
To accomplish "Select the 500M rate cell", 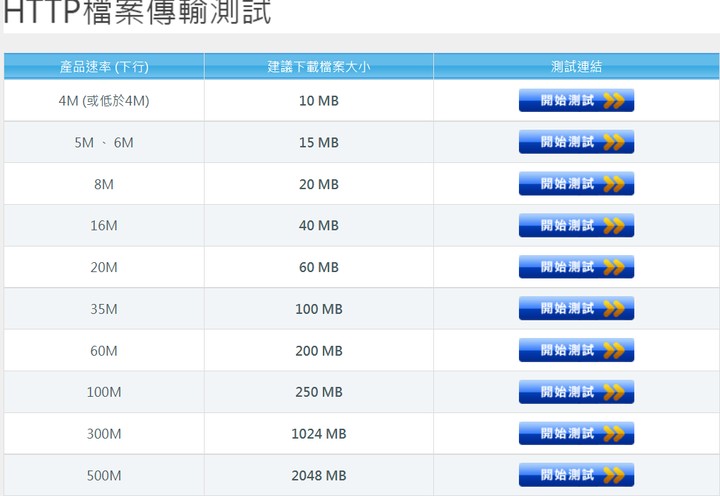I will click(104, 476).
